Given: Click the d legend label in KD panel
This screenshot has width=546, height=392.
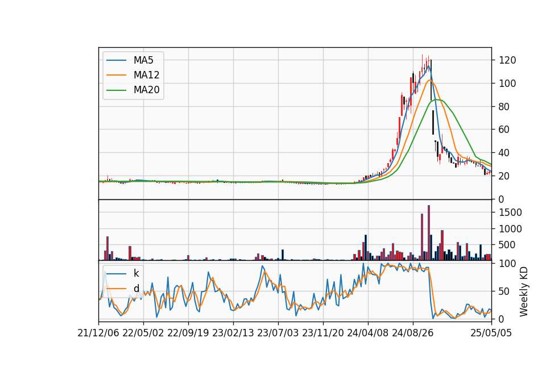Looking at the screenshot, I should 136,289.
